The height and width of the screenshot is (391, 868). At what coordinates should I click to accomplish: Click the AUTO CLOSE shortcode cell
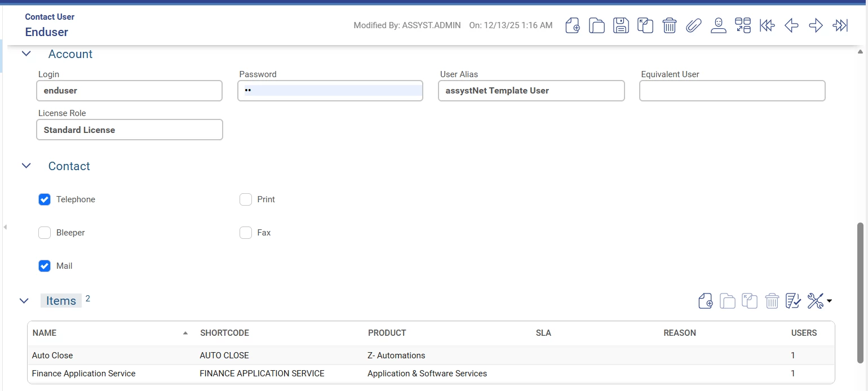click(x=224, y=356)
